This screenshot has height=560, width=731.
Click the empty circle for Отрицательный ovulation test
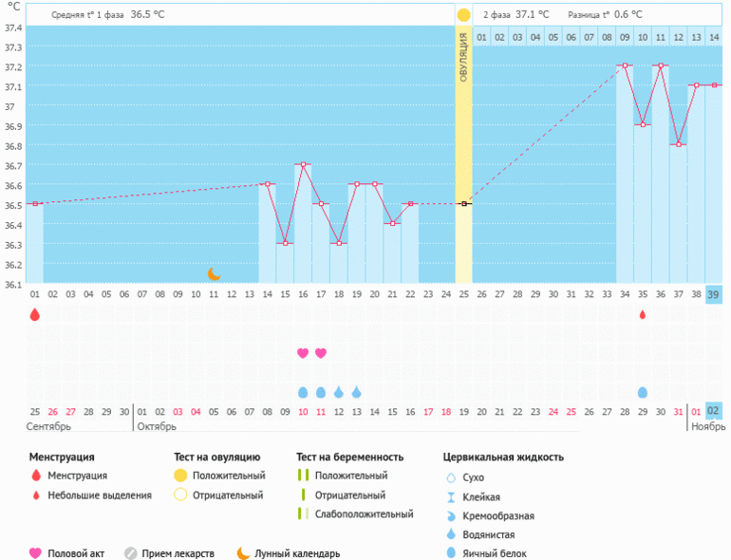click(180, 495)
